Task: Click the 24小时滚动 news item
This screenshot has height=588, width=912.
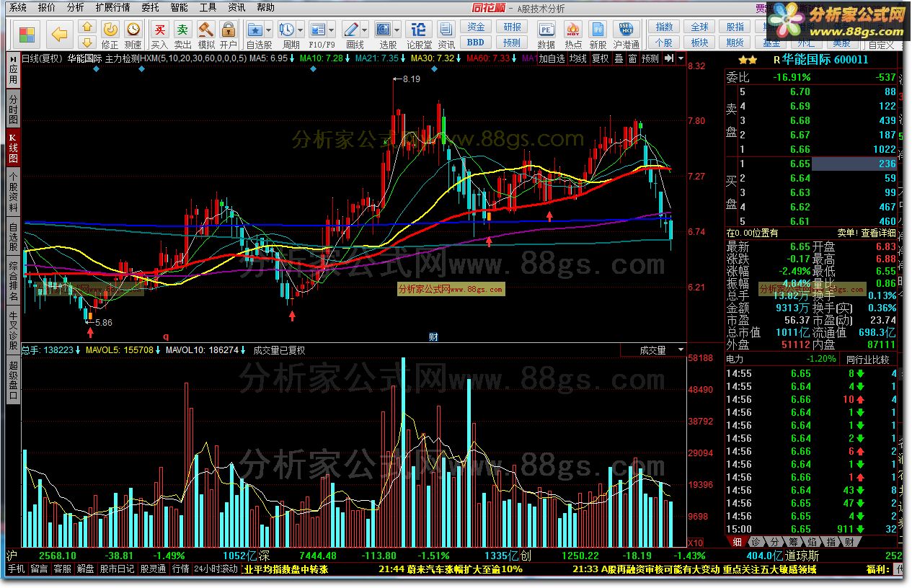Action: 216,569
